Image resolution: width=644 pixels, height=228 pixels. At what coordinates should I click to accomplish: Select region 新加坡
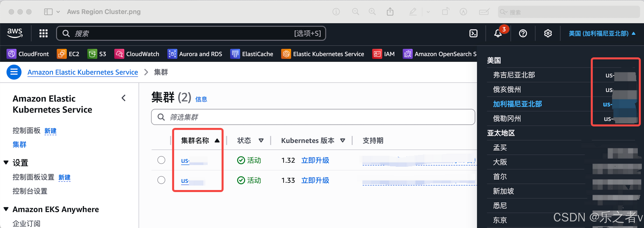tap(503, 191)
